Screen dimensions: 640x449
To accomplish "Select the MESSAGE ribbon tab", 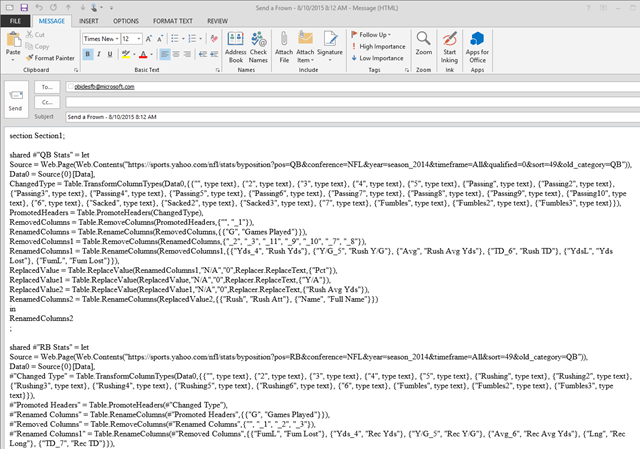I will pyautogui.click(x=52, y=21).
